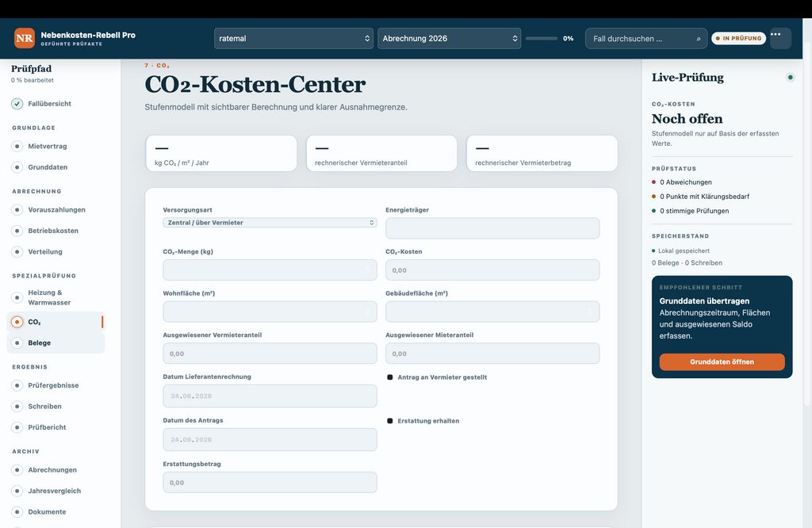This screenshot has height=528, width=812.
Task: Click the progress bar next to 0%
Action: click(x=542, y=38)
